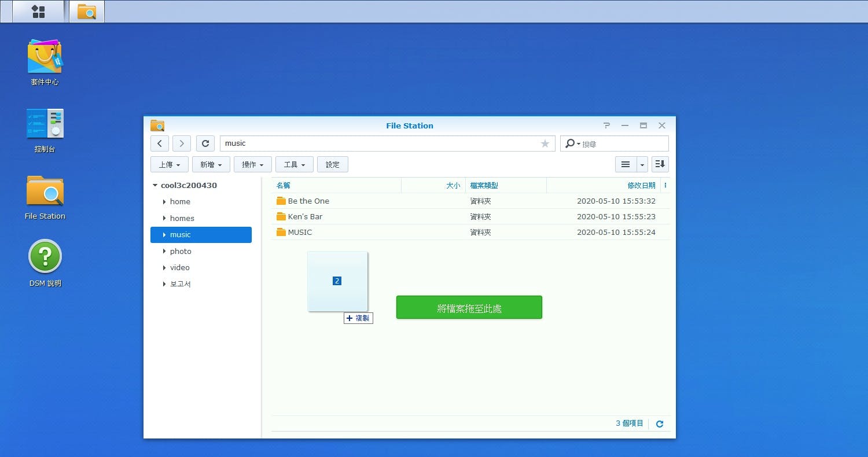Open the view mode dropdown arrow
The height and width of the screenshot is (457, 868).
click(x=642, y=165)
